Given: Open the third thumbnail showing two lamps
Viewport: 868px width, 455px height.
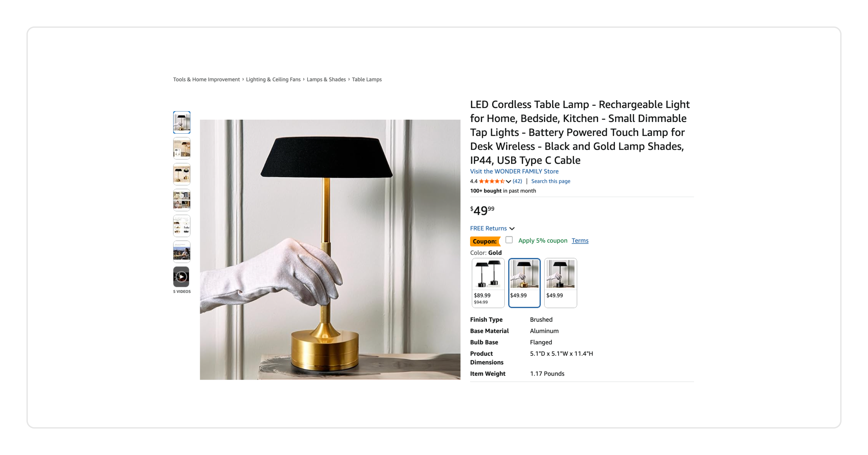Looking at the screenshot, I should 182,174.
